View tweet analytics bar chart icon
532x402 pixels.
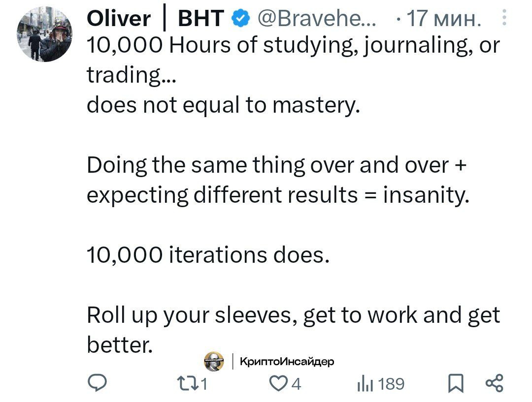[x=365, y=385]
